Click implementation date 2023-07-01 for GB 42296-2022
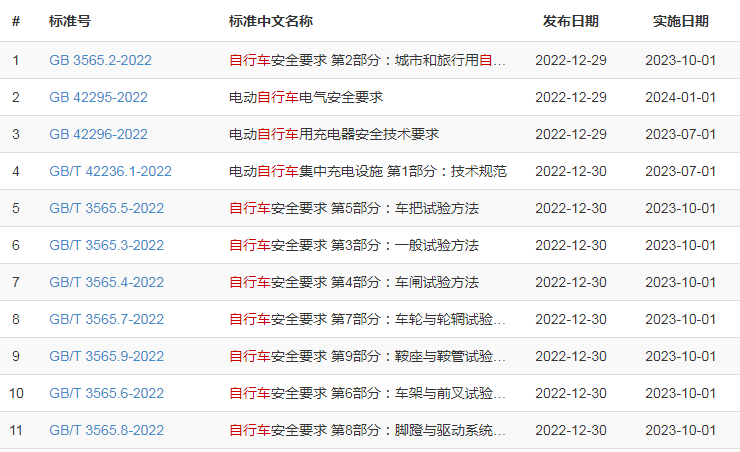 [681, 134]
